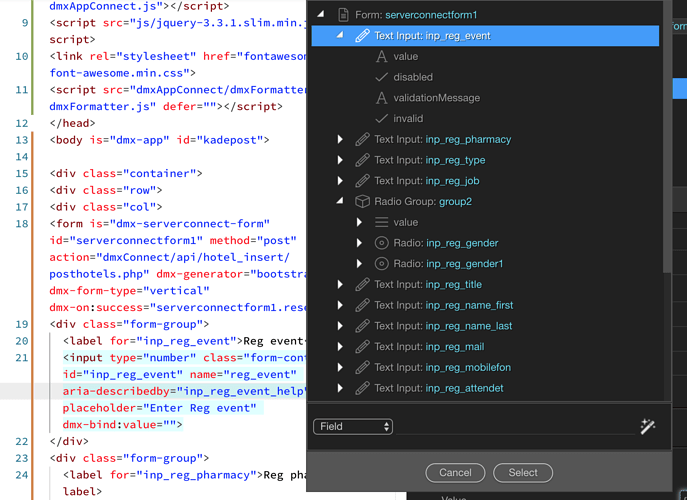
Task: Click pencil icon beside inp_reg_title
Action: coord(362,284)
